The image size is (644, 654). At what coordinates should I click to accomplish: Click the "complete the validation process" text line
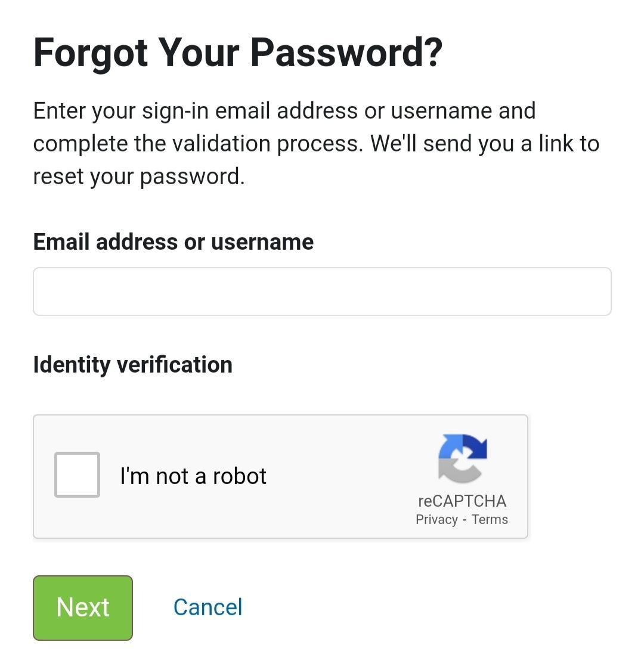tap(197, 144)
